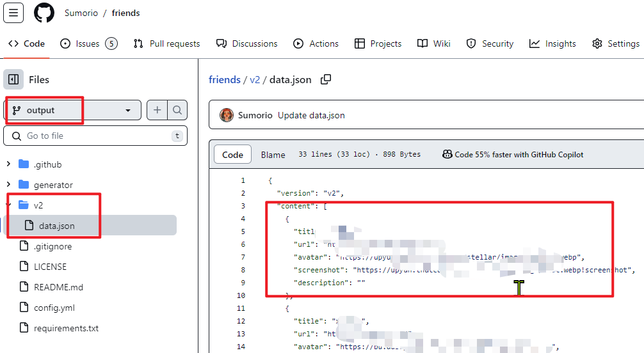
Task: Select the .github folder
Action: (40, 164)
